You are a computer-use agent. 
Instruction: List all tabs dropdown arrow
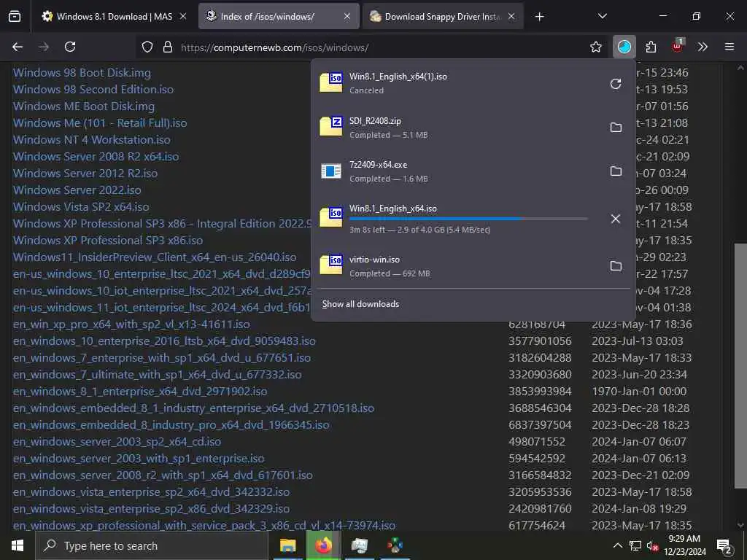tap(602, 16)
